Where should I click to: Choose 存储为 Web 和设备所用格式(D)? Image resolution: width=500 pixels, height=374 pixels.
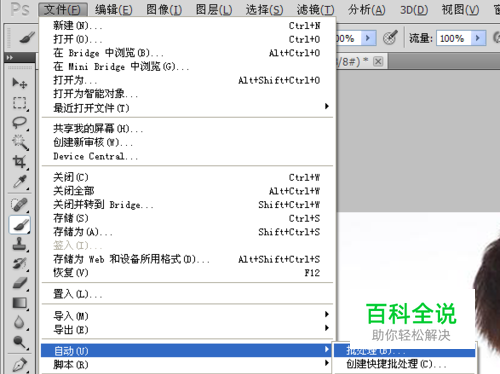(x=187, y=259)
